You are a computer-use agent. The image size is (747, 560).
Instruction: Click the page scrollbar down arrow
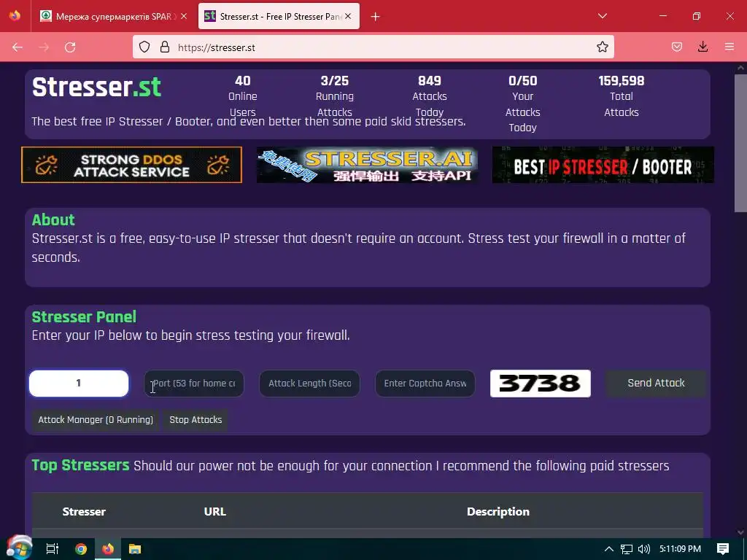[740, 532]
